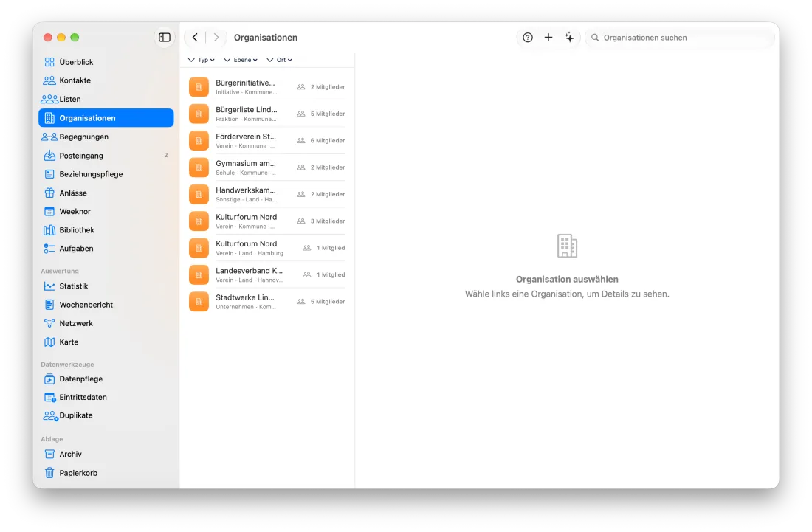This screenshot has width=812, height=532.
Task: Select the Landesverband K... organisation row
Action: 266,275
